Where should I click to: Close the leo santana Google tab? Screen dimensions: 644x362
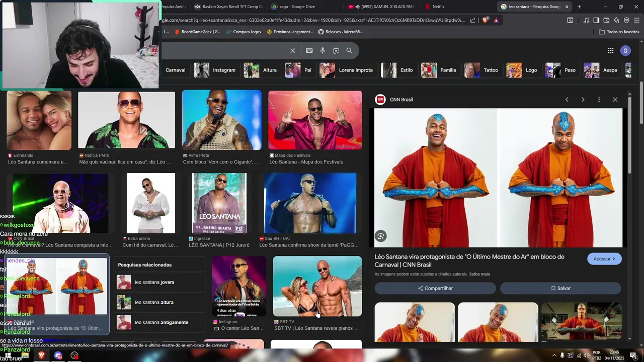(567, 7)
